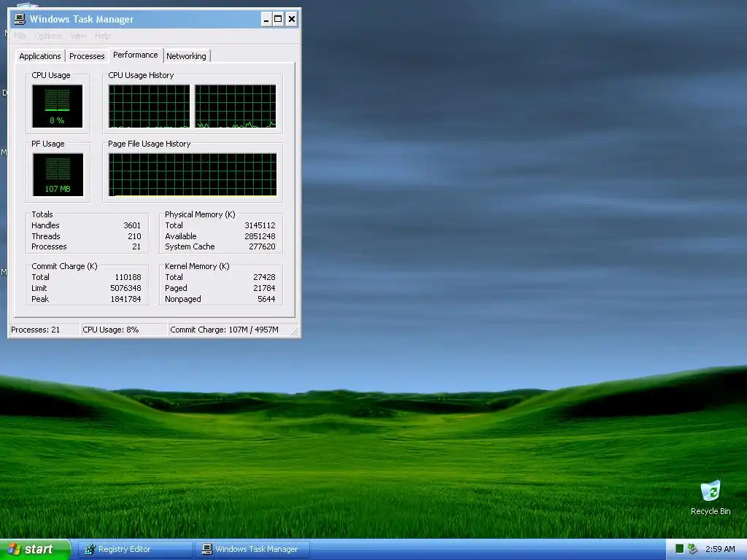
Task: Click System Cache value 277620
Action: [262, 246]
